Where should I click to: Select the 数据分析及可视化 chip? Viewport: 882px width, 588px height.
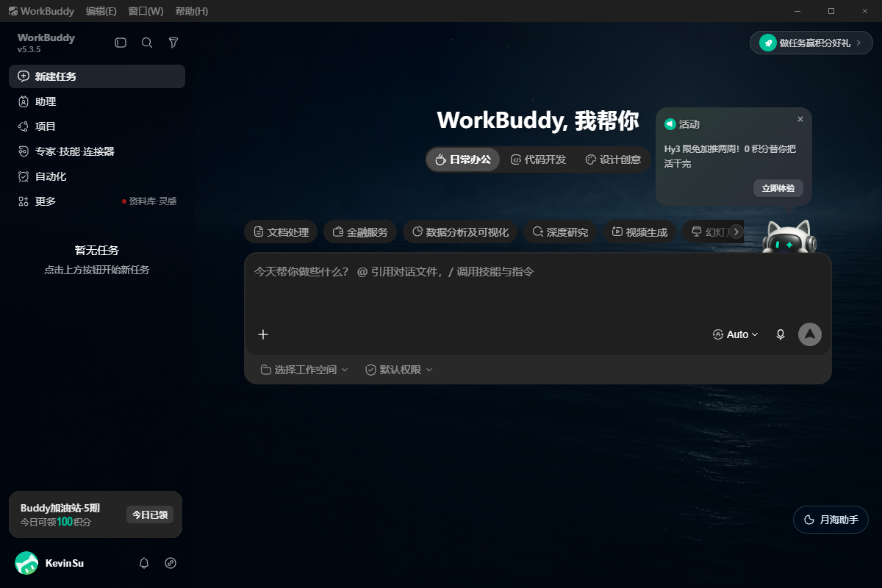[x=460, y=232]
